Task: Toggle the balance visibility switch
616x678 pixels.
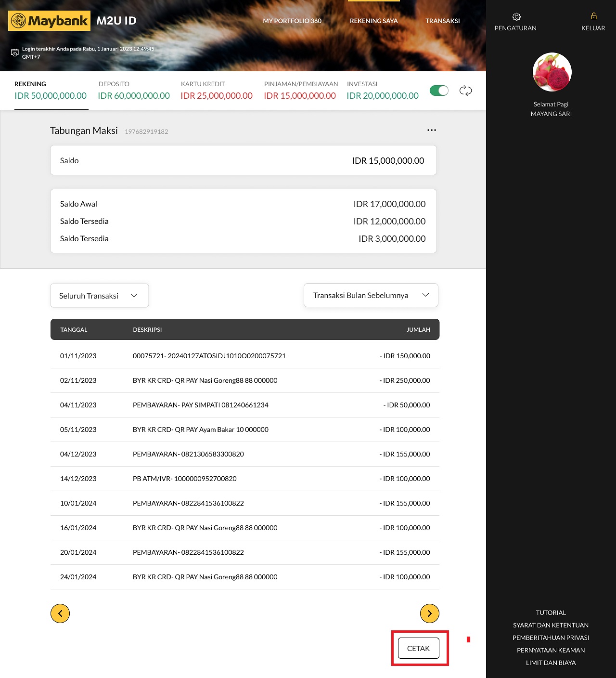Action: [439, 91]
